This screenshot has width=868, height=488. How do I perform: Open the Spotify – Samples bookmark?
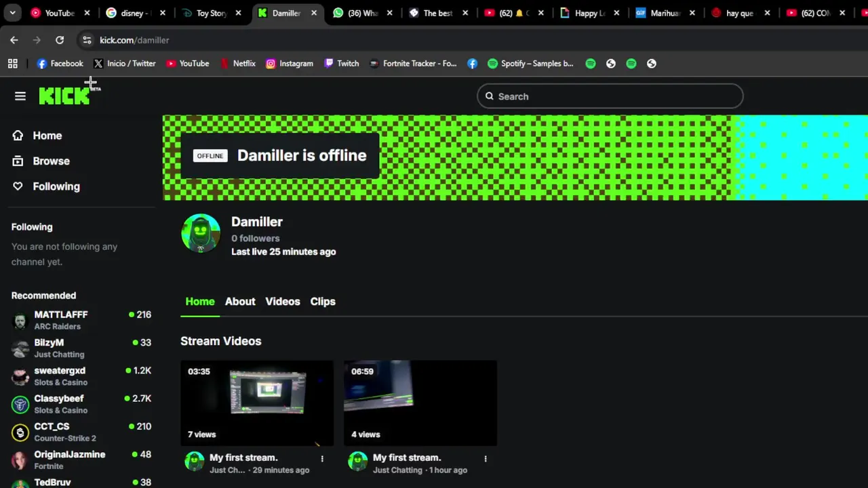[x=530, y=64]
